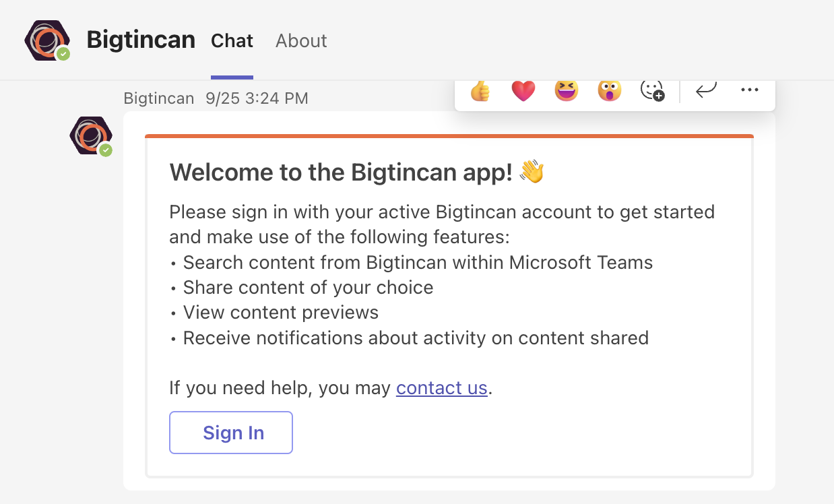834x504 pixels.
Task: Click the Bigtincan app logo in header
Action: pyautogui.click(x=47, y=40)
